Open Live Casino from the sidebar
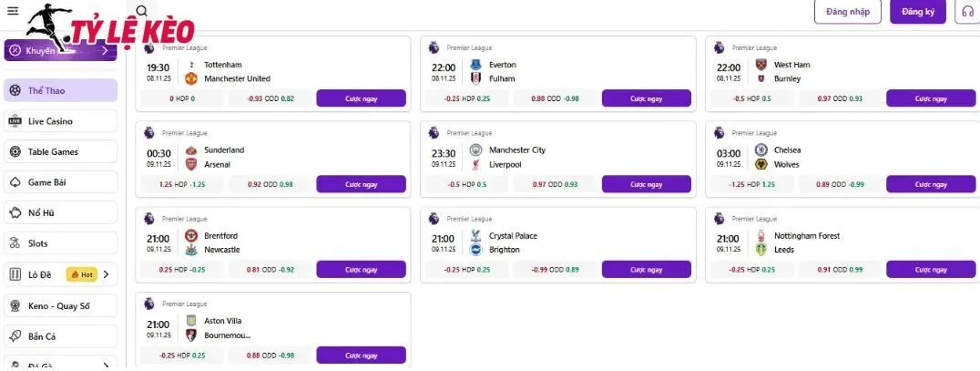Image resolution: width=980 pixels, height=371 pixels. (60, 121)
